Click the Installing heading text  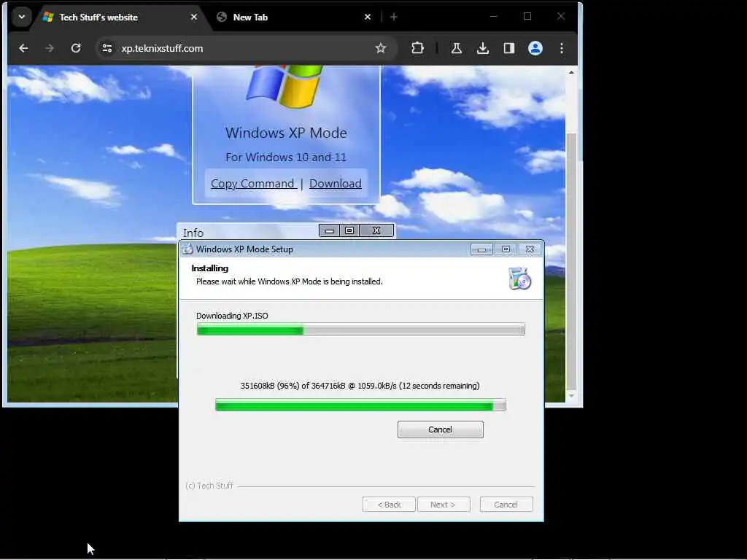[209, 268]
